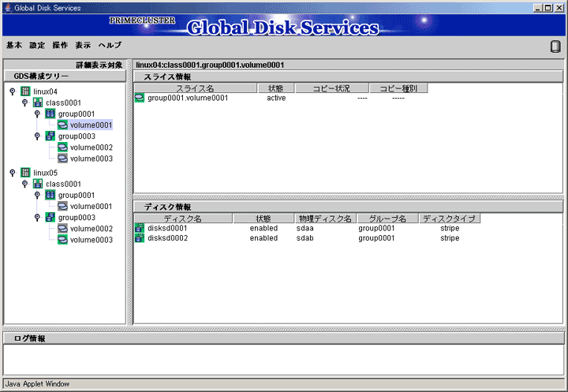Click the ディスク名 column header

pos(183,218)
